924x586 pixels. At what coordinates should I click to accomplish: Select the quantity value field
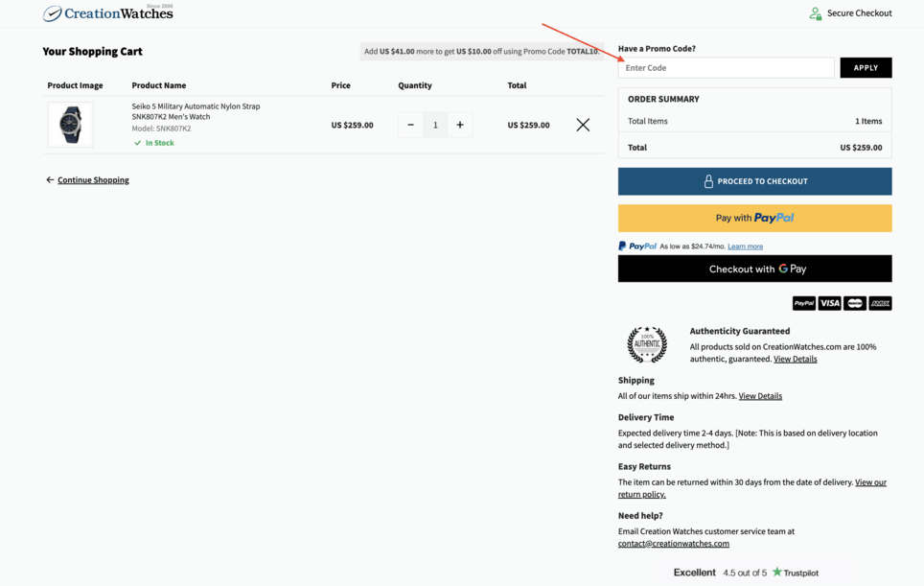coord(435,125)
